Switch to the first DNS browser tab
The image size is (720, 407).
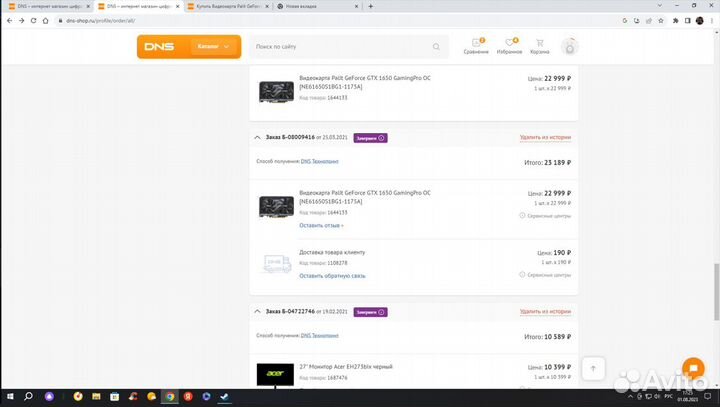tap(49, 6)
